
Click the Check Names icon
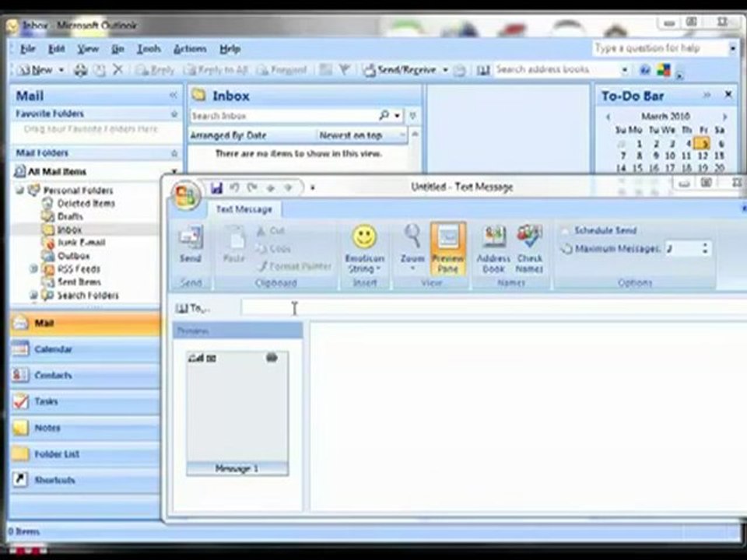pos(529,249)
